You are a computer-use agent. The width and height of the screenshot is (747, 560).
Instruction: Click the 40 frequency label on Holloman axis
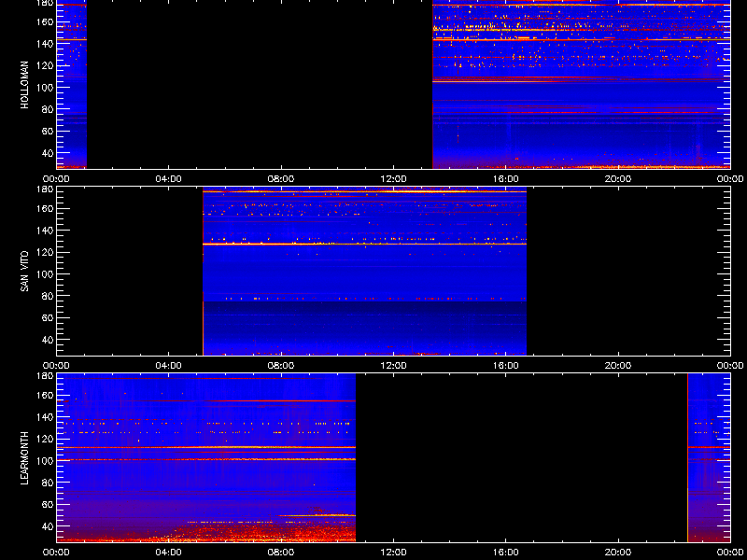pos(48,153)
